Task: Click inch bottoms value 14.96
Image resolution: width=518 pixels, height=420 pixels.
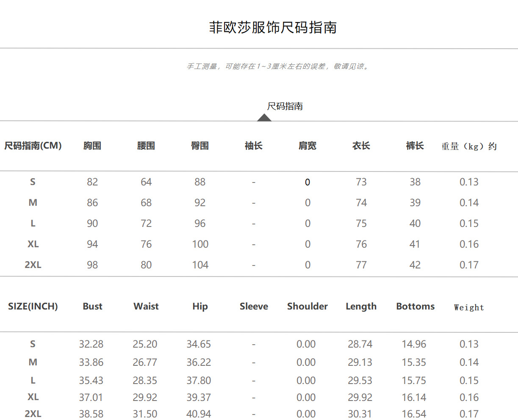Action: click(x=414, y=344)
